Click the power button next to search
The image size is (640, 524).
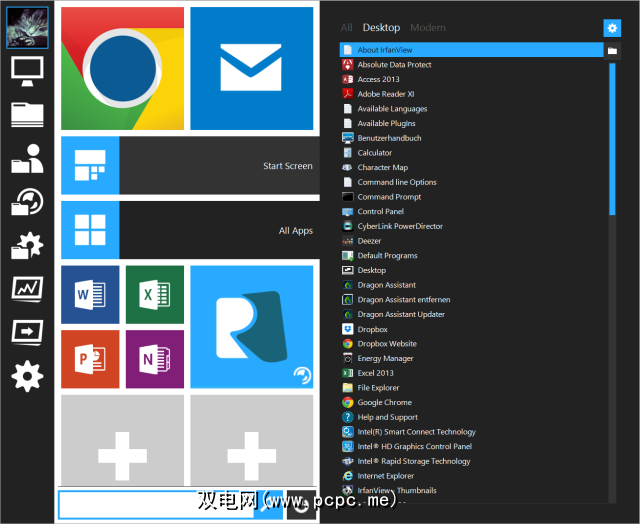click(x=301, y=505)
